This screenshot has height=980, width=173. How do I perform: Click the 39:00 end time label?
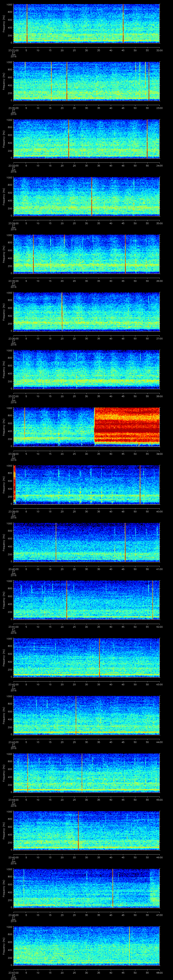[x=159, y=454]
